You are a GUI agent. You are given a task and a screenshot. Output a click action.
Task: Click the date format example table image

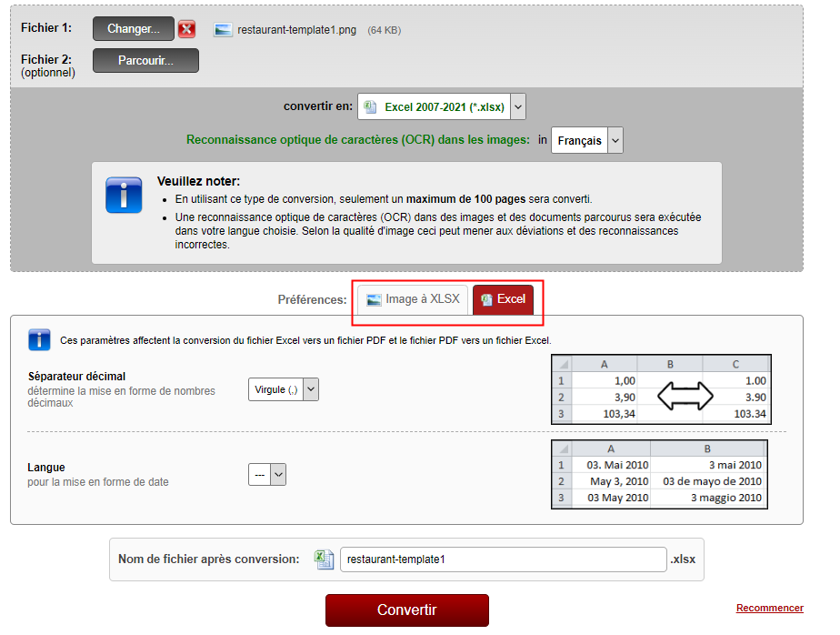click(x=659, y=475)
